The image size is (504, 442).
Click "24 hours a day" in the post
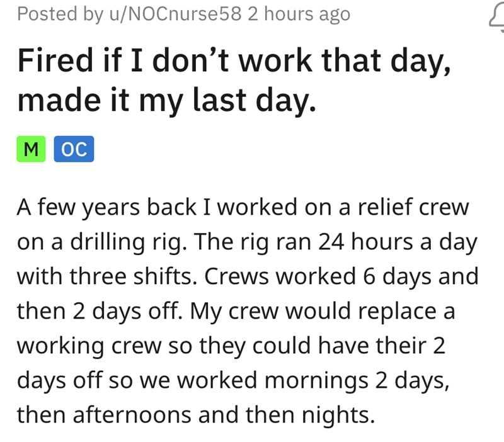tap(404, 242)
